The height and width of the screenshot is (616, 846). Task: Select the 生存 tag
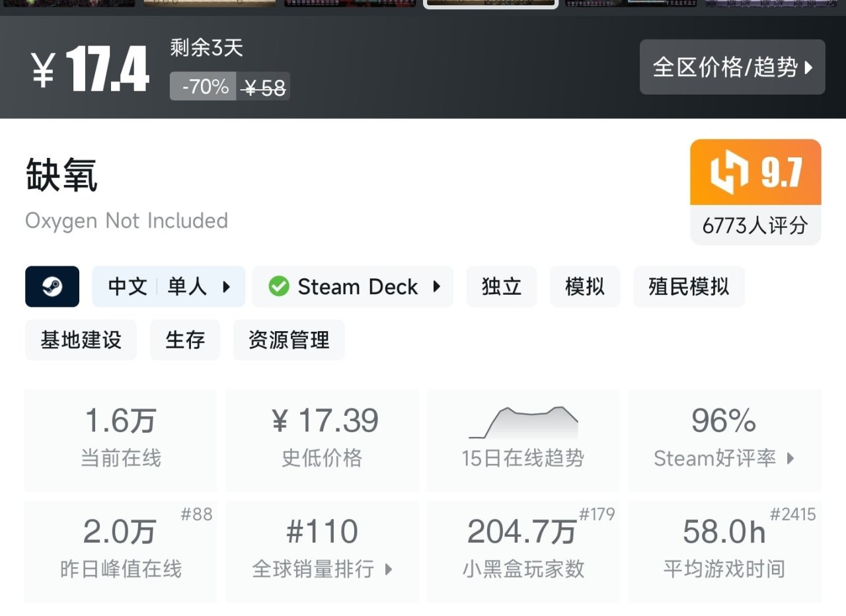click(185, 340)
